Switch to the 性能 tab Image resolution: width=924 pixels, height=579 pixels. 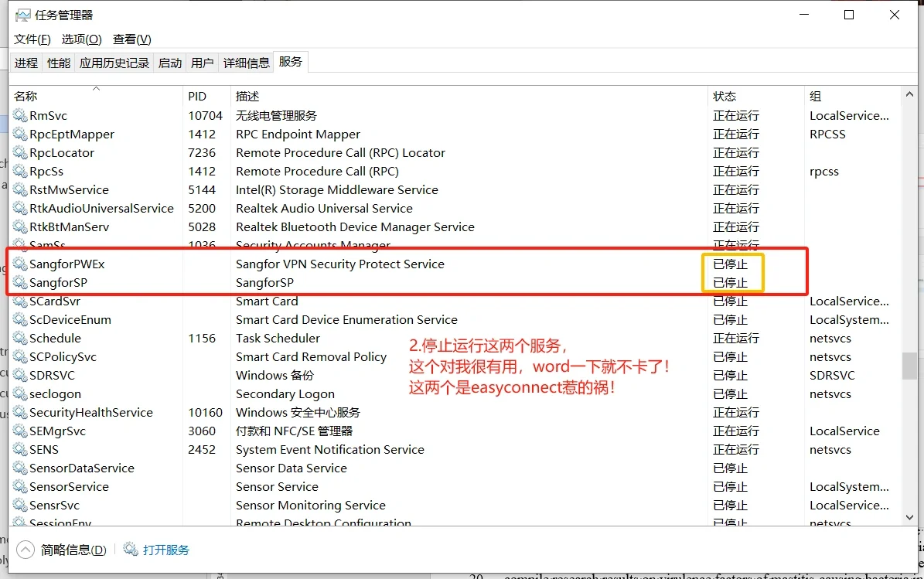click(x=58, y=63)
